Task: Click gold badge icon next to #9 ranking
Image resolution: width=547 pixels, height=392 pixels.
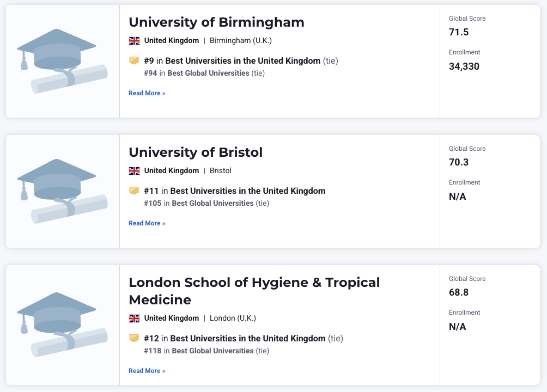Action: click(x=134, y=60)
